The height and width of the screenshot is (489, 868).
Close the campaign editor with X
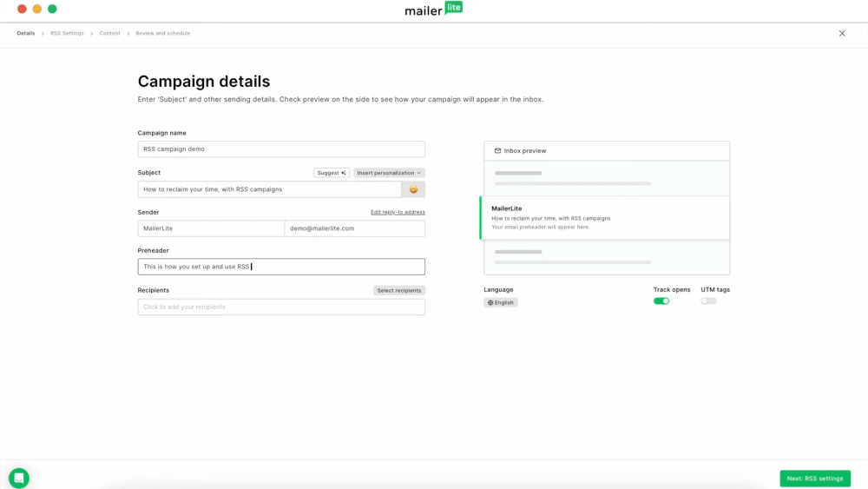pos(842,33)
